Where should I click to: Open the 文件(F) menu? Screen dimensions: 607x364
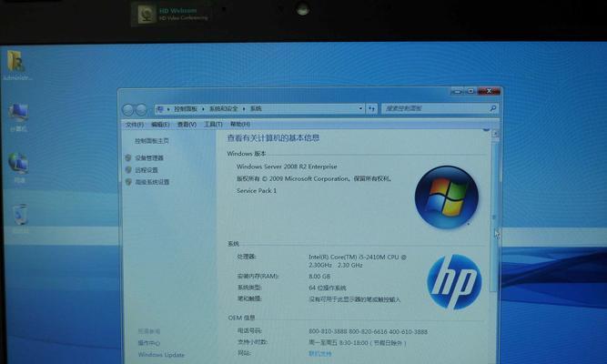(x=135, y=125)
